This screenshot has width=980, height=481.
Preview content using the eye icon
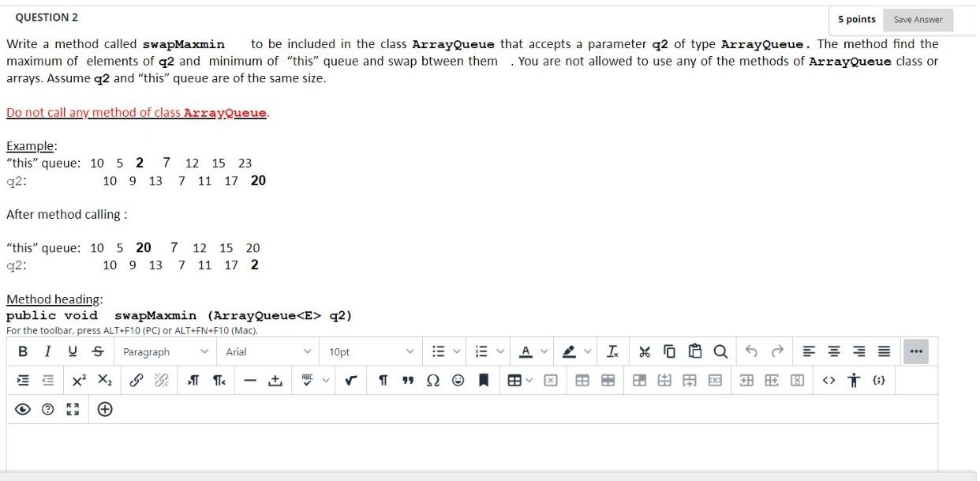pyautogui.click(x=24, y=409)
